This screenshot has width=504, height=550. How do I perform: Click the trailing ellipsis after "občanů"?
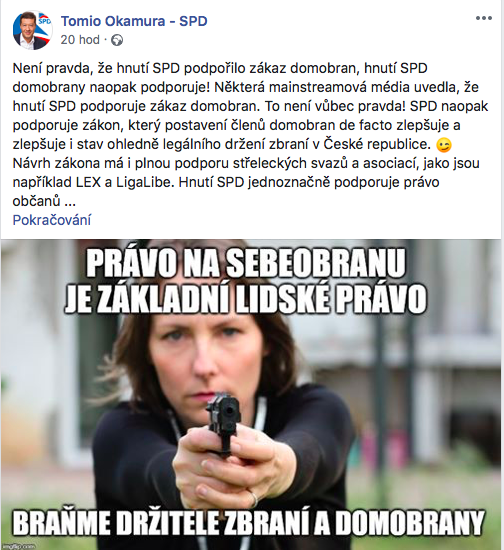click(x=70, y=202)
